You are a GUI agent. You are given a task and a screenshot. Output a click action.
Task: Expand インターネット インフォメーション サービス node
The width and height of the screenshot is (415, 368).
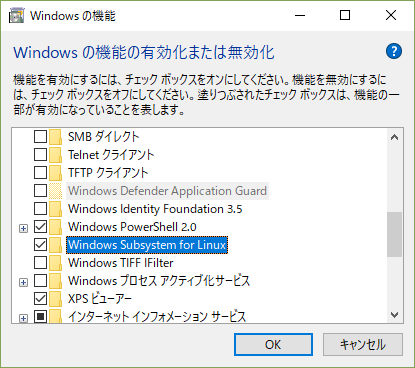(23, 318)
